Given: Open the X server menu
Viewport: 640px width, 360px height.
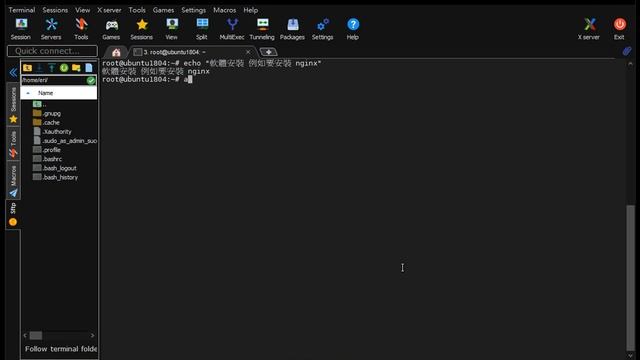Looking at the screenshot, I should (109, 10).
